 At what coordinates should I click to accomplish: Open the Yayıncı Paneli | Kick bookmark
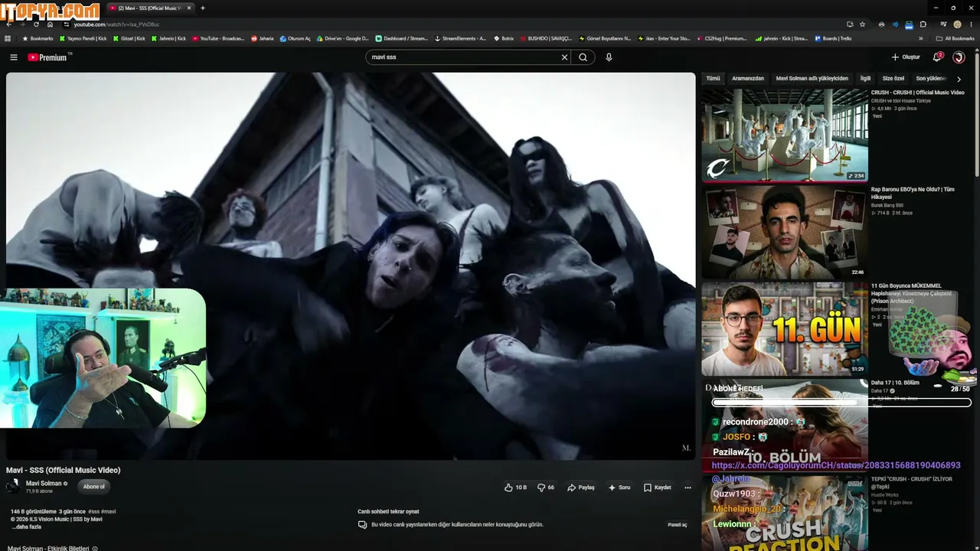point(83,38)
